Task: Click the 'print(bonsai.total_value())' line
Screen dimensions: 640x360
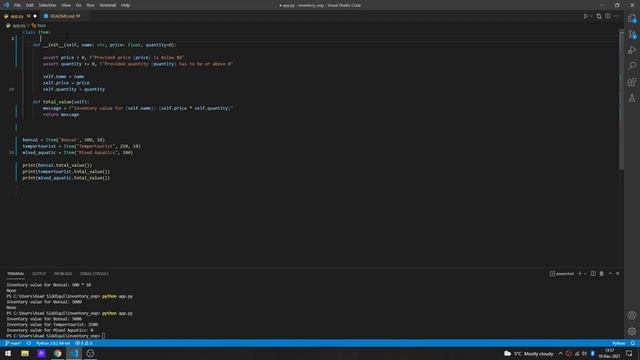Action: 57,165
